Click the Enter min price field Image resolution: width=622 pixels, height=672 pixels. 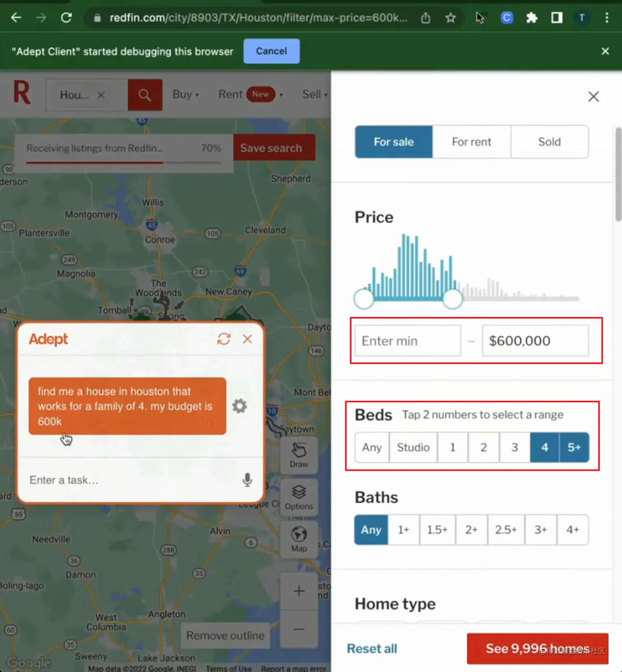click(408, 341)
